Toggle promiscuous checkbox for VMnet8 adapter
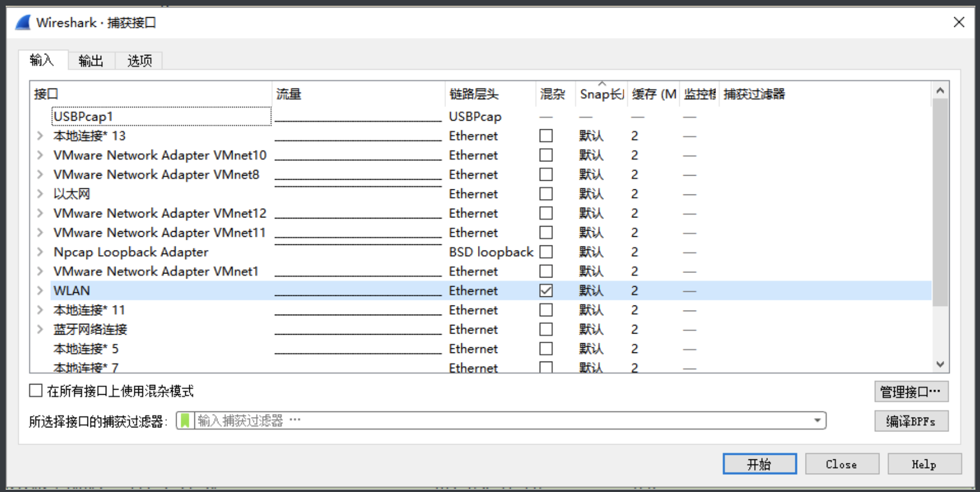The height and width of the screenshot is (492, 980). pyautogui.click(x=546, y=174)
